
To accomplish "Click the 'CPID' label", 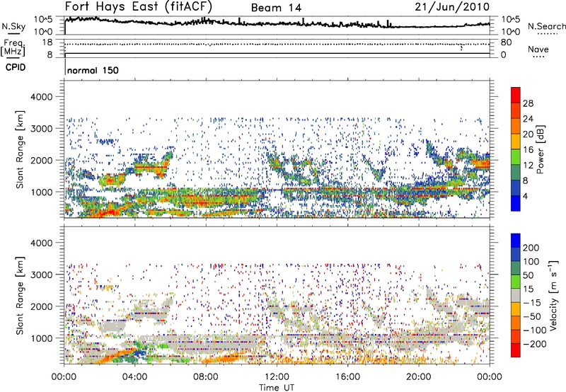I will (x=16, y=67).
